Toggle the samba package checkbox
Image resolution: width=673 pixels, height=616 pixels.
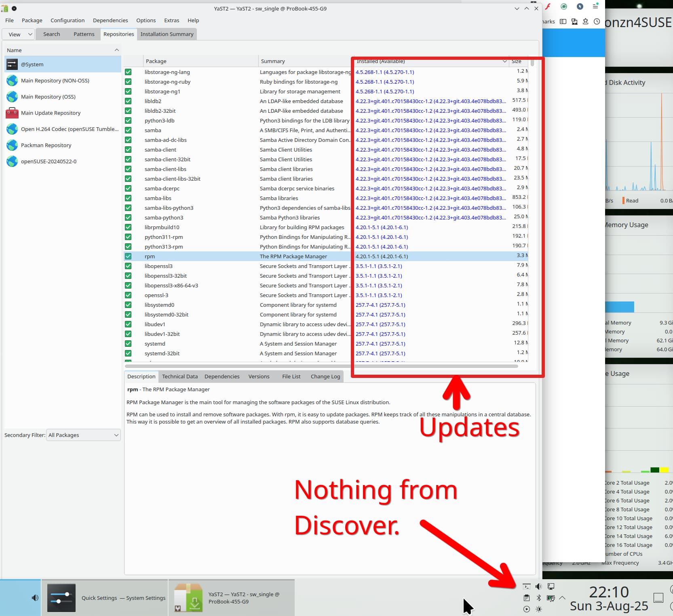[x=128, y=130]
